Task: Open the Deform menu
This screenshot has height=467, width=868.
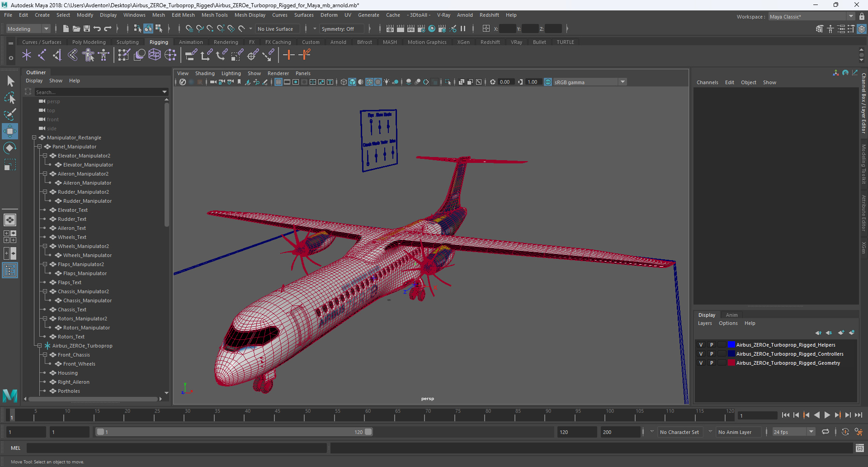Action: point(329,15)
